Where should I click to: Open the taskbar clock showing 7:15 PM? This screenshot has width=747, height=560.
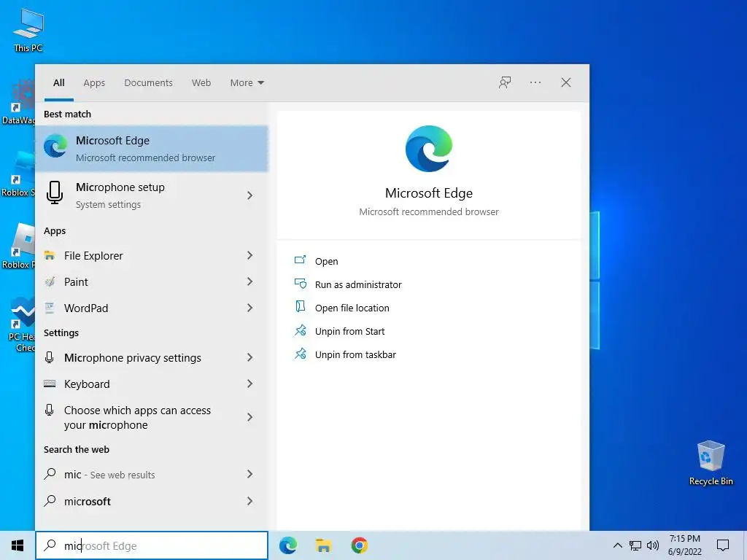coord(684,545)
